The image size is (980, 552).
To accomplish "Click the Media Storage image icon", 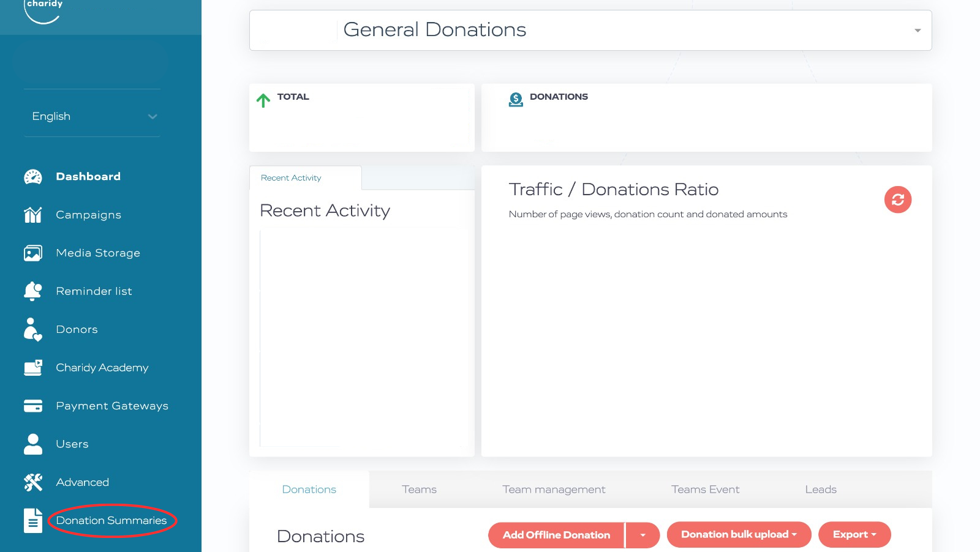I will click(x=33, y=253).
